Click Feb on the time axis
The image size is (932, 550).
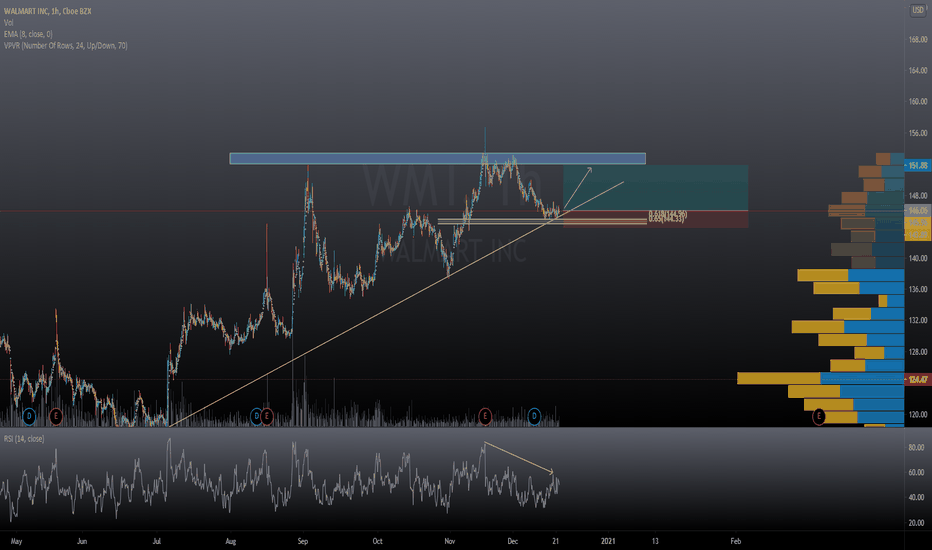click(x=736, y=541)
